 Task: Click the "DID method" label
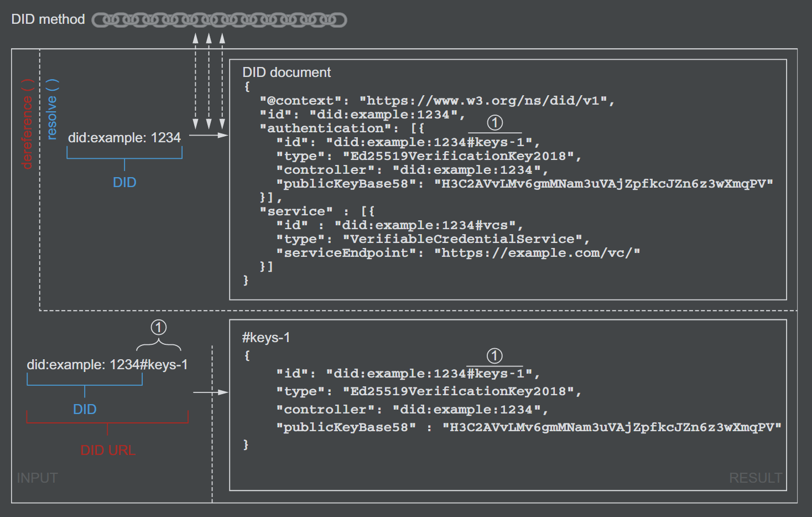48,19
